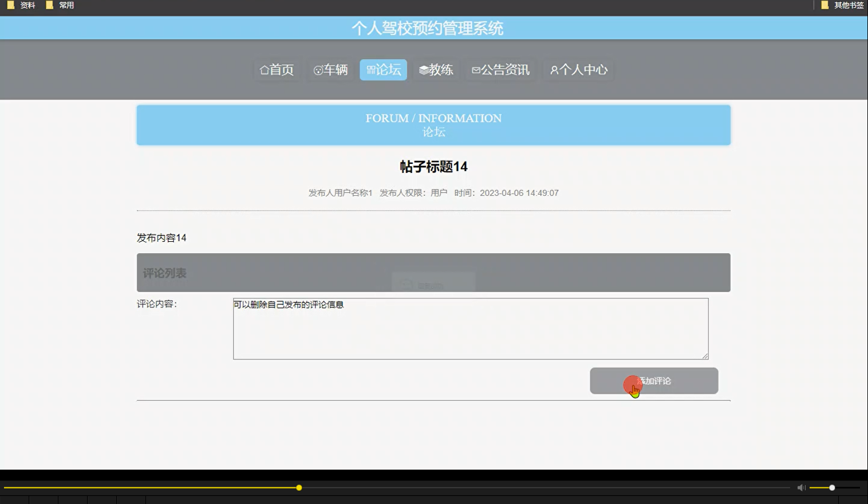Click inside the 评论内容 text area
The height and width of the screenshot is (504, 868).
(x=469, y=328)
